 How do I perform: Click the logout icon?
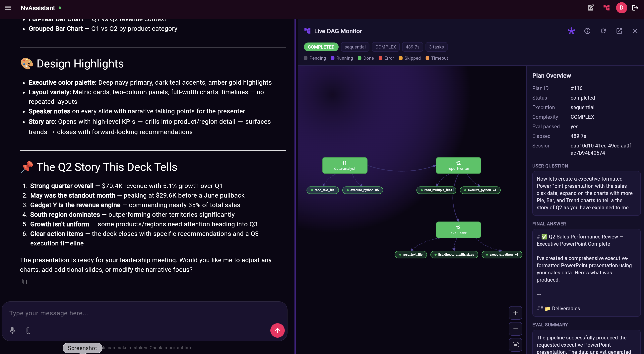coord(635,8)
